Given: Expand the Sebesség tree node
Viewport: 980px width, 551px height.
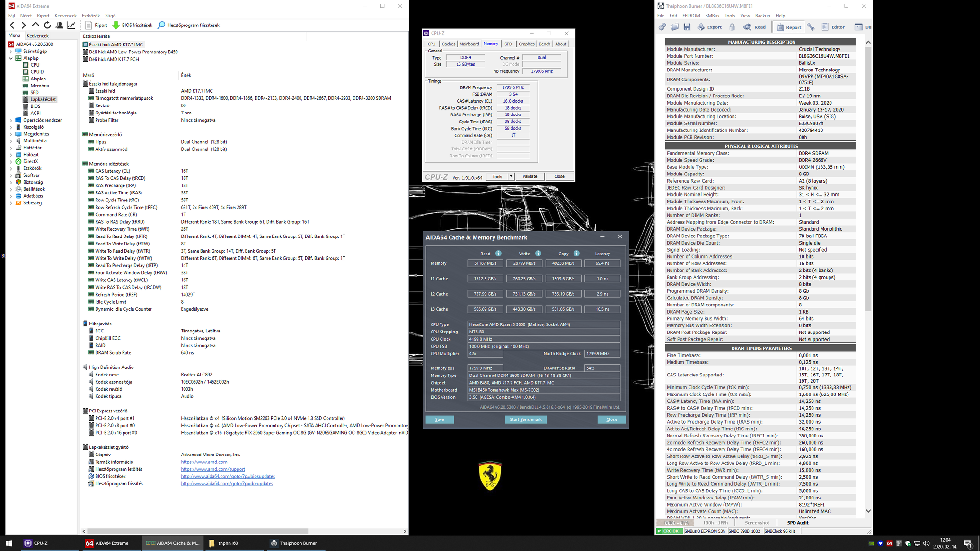Looking at the screenshot, I should (11, 203).
